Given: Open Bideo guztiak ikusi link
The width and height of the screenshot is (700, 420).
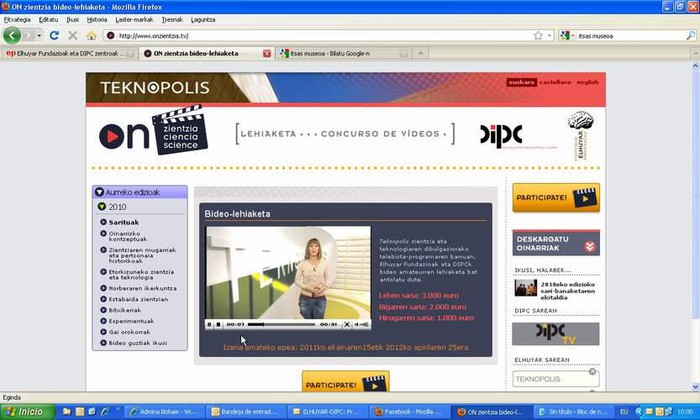Looking at the screenshot, I should pos(138,343).
